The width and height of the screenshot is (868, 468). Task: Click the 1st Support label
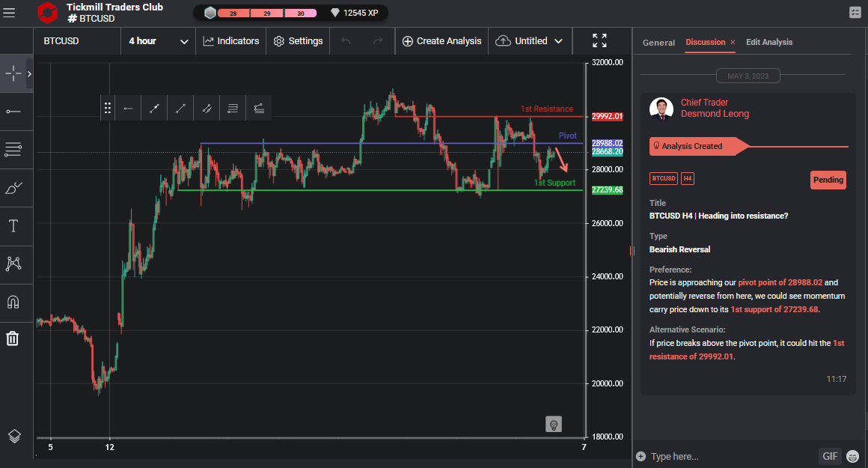554,183
